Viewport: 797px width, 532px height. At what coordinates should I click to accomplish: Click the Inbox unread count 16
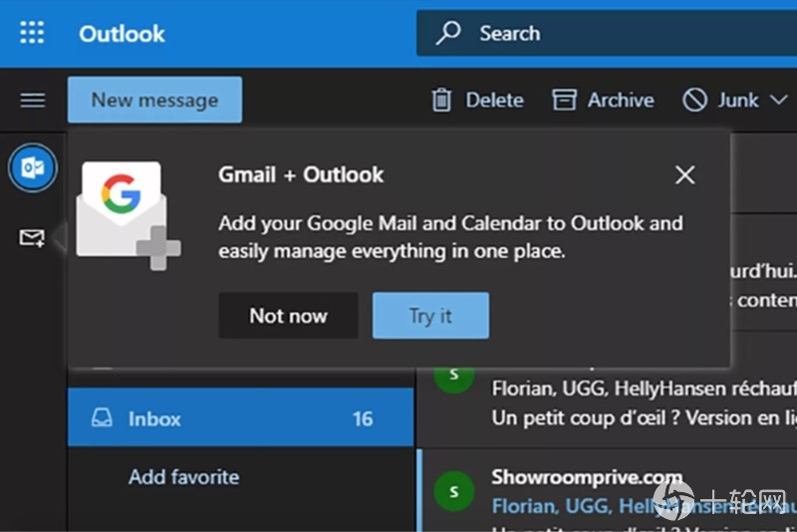coord(363,419)
